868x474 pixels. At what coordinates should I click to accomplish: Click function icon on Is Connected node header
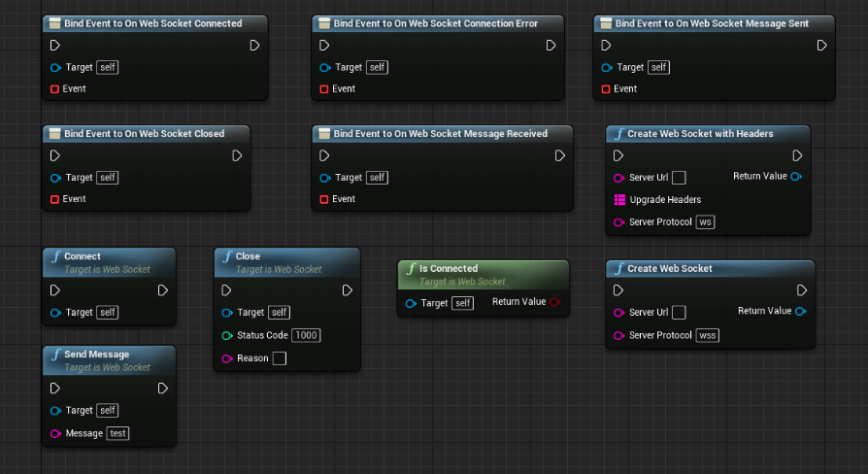(x=411, y=269)
